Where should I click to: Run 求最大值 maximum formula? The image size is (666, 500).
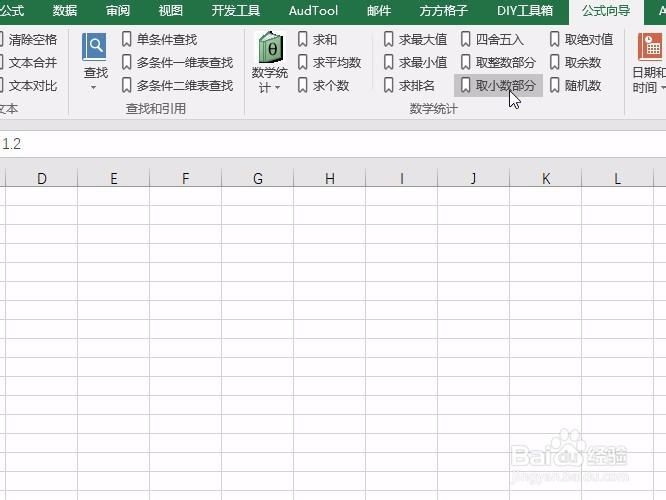(415, 40)
